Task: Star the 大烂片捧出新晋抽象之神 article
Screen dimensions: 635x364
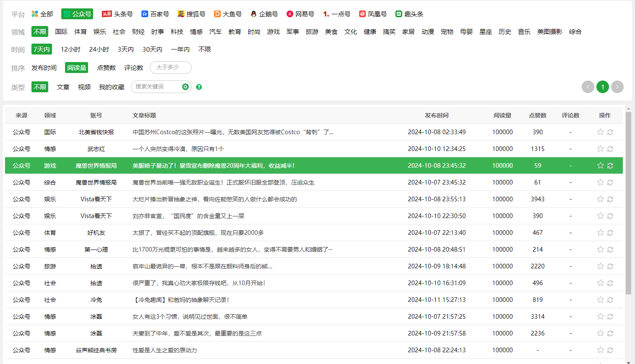Action: click(600, 199)
